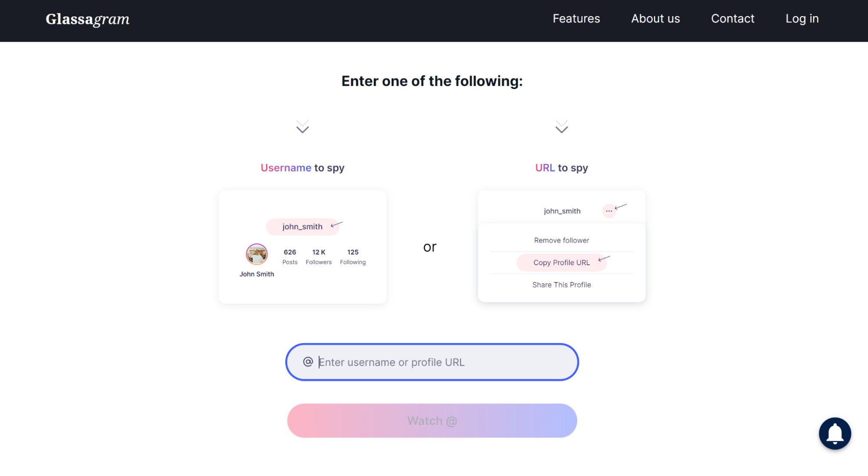Screen dimensions: 868x476
Task: Go to the About us page
Action: point(655,19)
